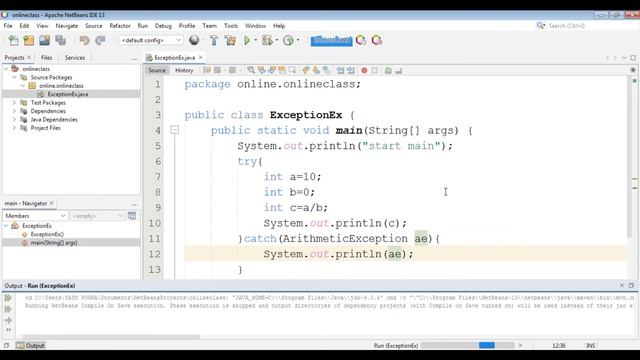This screenshot has width=640, height=360.
Task: Click the small window icon left of Output button
Action: point(6,345)
